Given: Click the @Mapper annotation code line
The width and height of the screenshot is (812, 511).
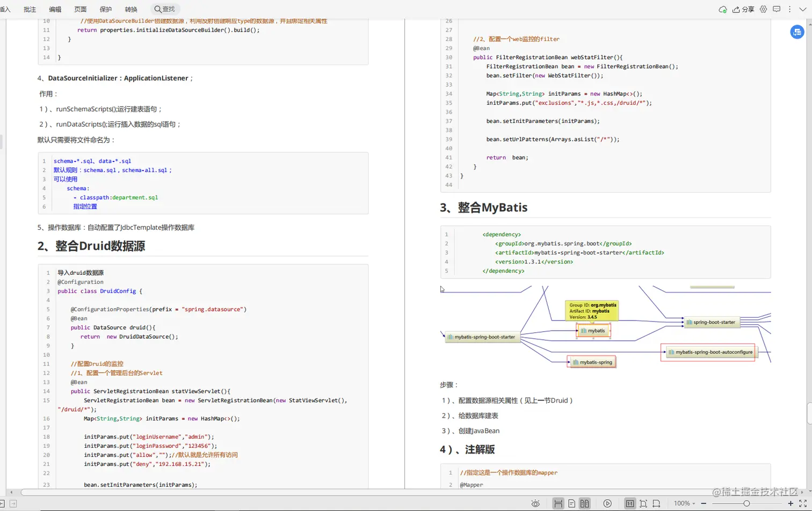Looking at the screenshot, I should point(472,485).
